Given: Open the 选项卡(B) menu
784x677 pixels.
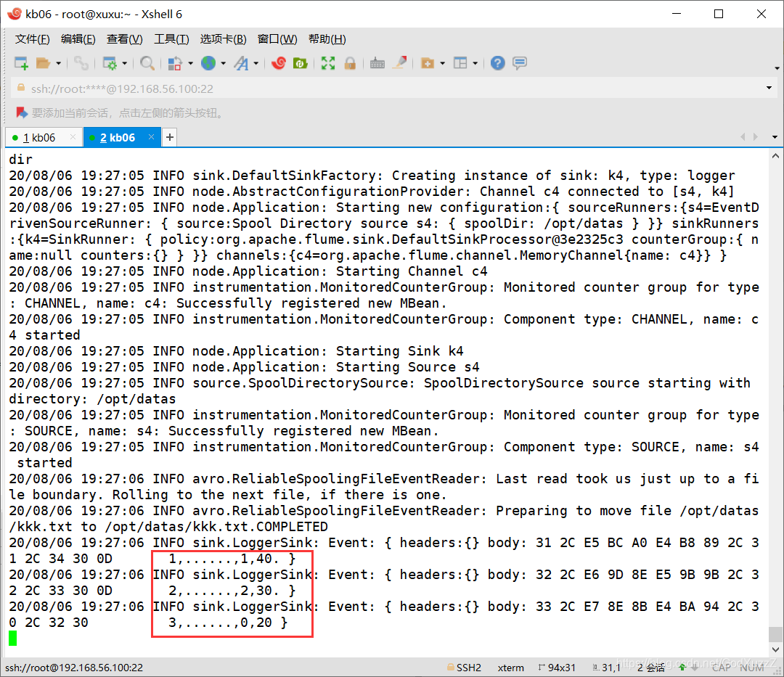Looking at the screenshot, I should (x=223, y=39).
